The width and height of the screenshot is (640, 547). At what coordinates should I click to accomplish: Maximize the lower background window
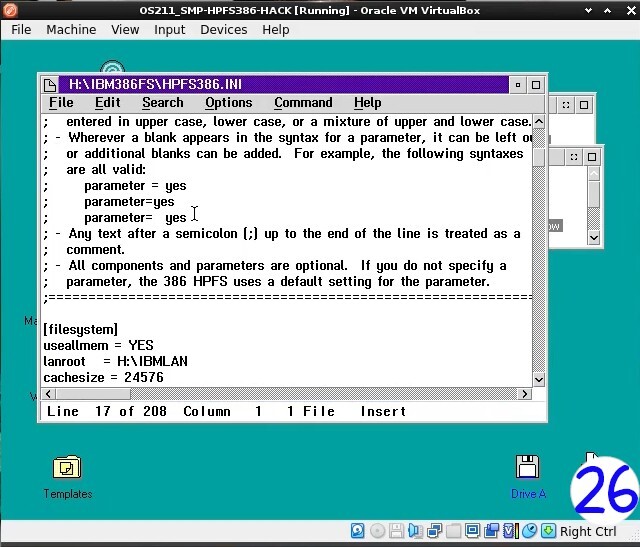(x=592, y=157)
